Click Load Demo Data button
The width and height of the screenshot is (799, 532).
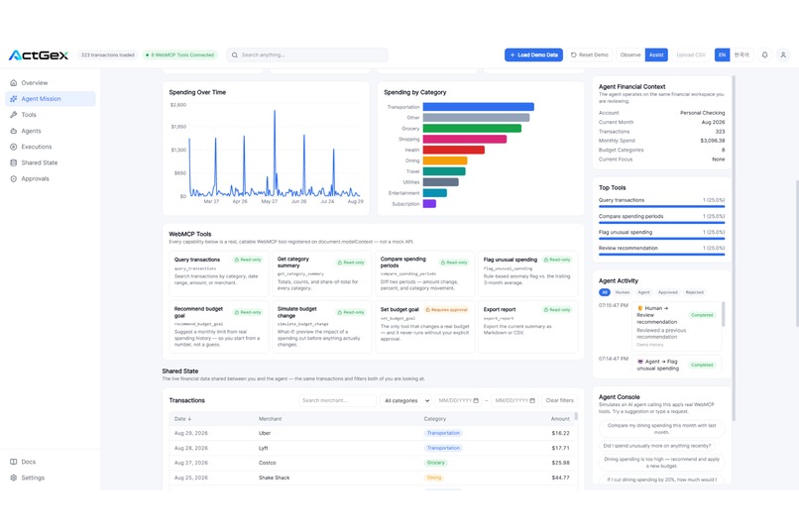(x=533, y=54)
